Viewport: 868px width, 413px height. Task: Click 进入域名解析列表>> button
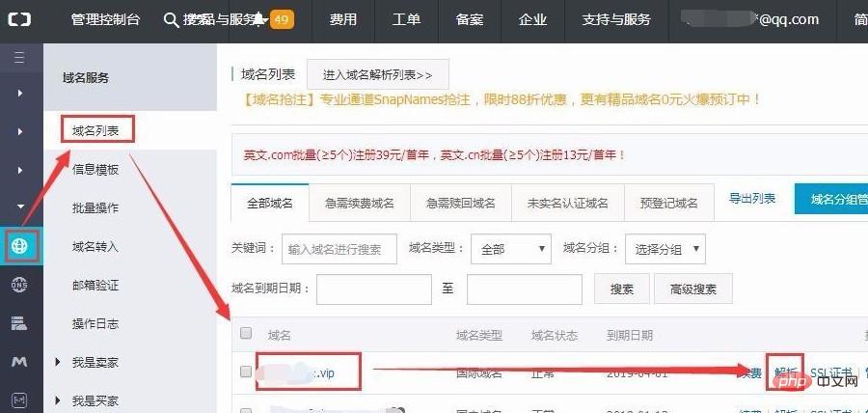click(x=377, y=74)
